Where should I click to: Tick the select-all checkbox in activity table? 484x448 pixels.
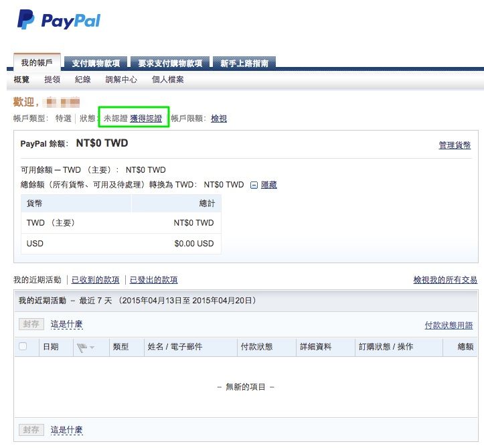(23, 346)
